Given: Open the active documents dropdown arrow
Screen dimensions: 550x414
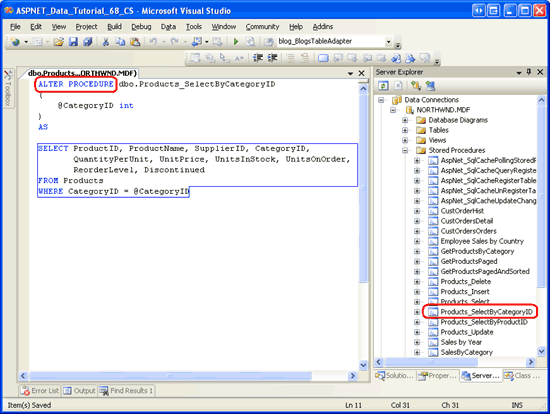Looking at the screenshot, I should tap(350, 73).
